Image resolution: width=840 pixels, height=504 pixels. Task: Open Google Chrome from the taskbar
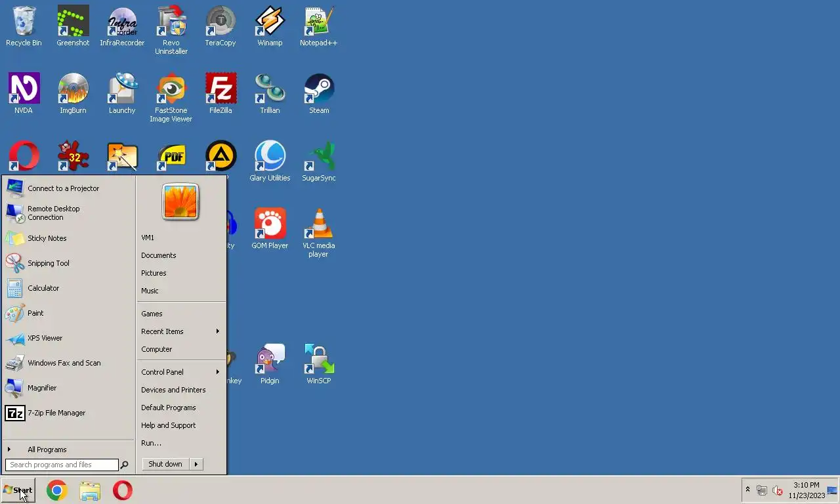(57, 490)
